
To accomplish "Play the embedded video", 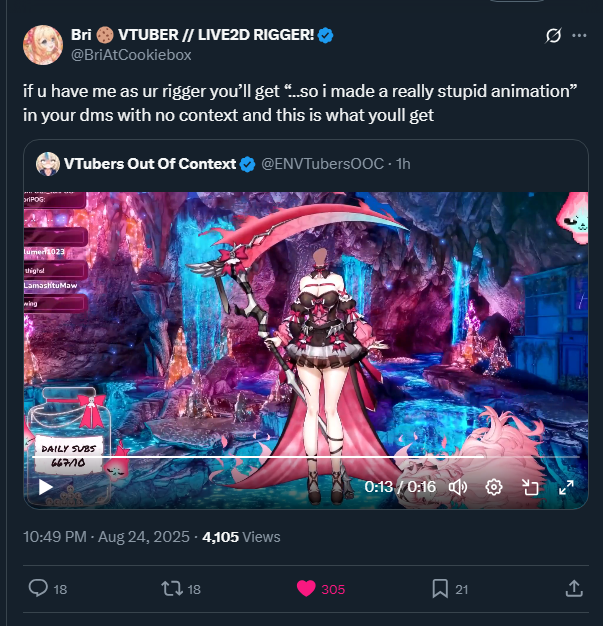I will coord(46,487).
